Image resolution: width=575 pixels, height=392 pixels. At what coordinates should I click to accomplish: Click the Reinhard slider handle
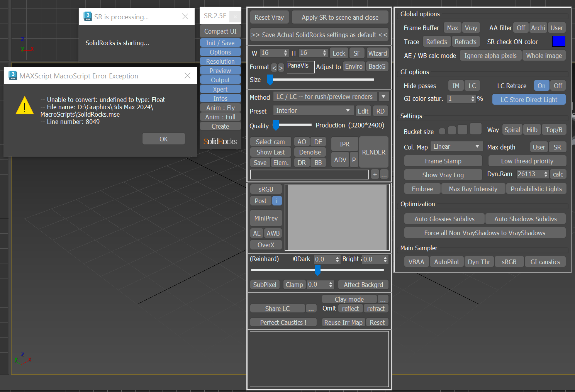click(317, 270)
